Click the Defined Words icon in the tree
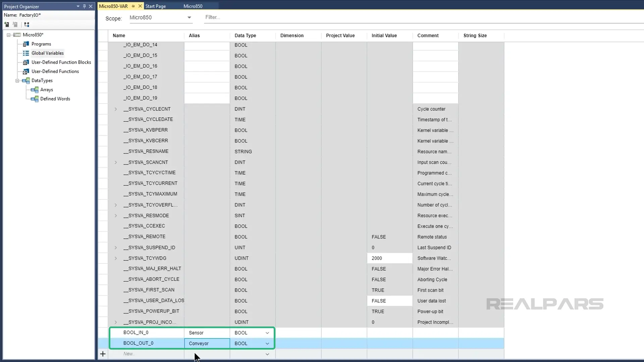 (x=35, y=99)
